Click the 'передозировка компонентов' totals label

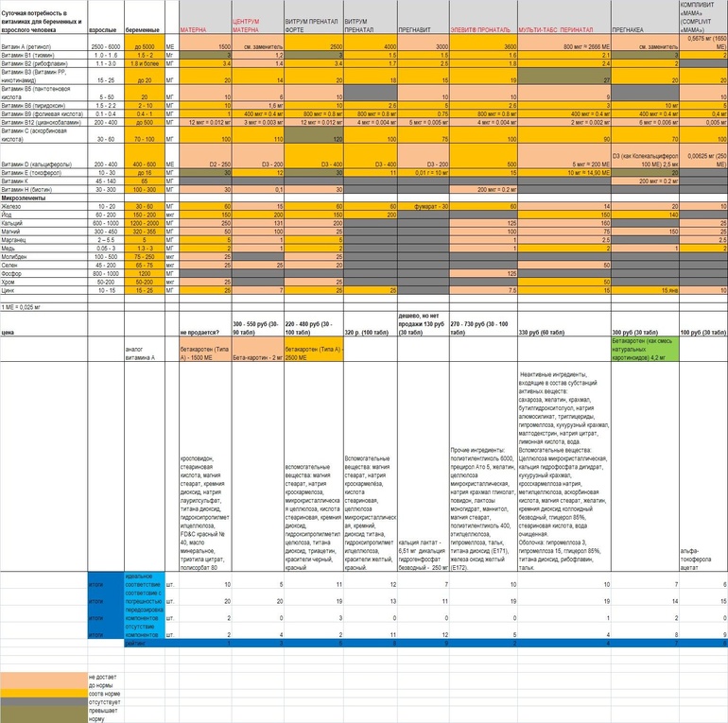pyautogui.click(x=144, y=613)
